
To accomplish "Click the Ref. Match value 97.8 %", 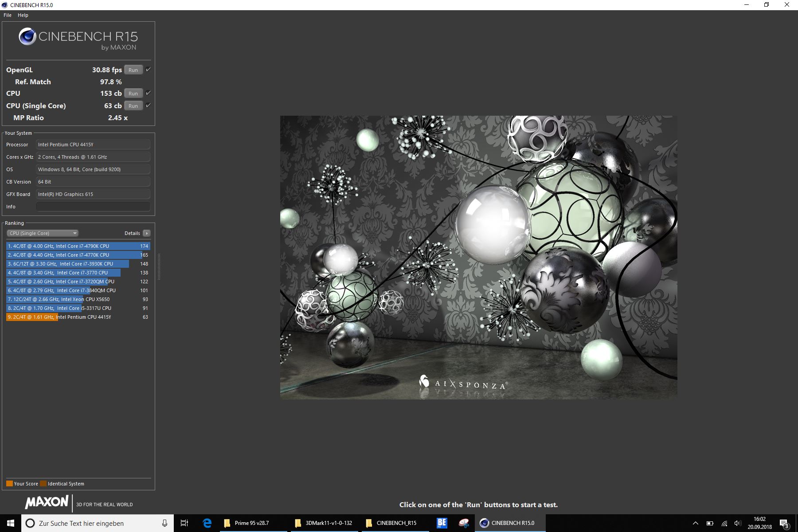I will 111,82.
